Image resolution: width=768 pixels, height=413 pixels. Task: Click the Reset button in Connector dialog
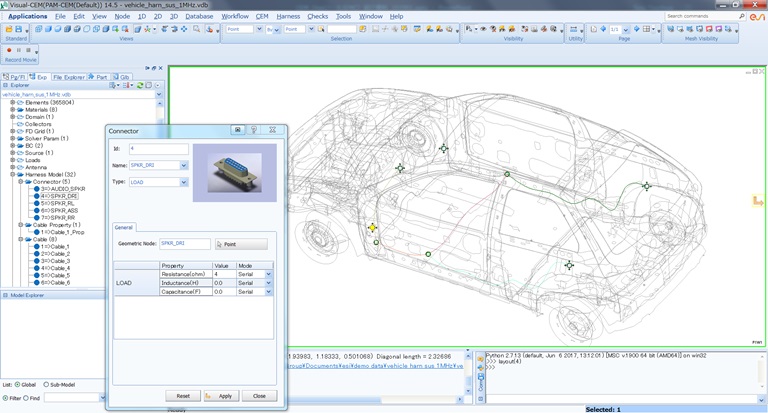(x=183, y=396)
